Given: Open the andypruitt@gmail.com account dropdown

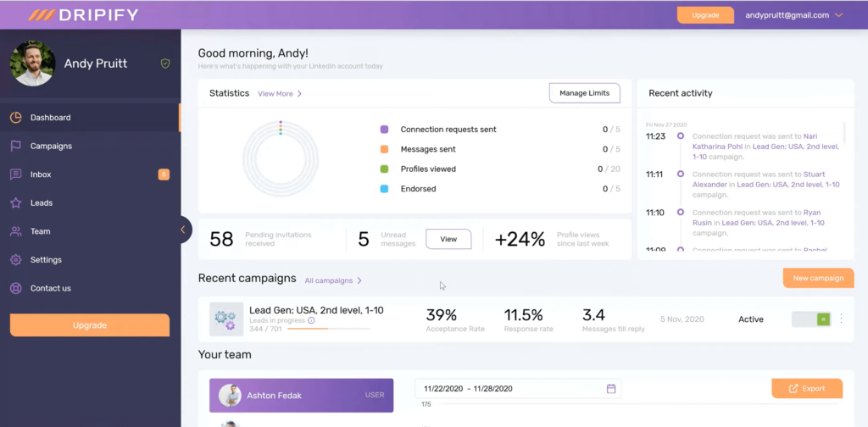Looking at the screenshot, I should coord(793,15).
